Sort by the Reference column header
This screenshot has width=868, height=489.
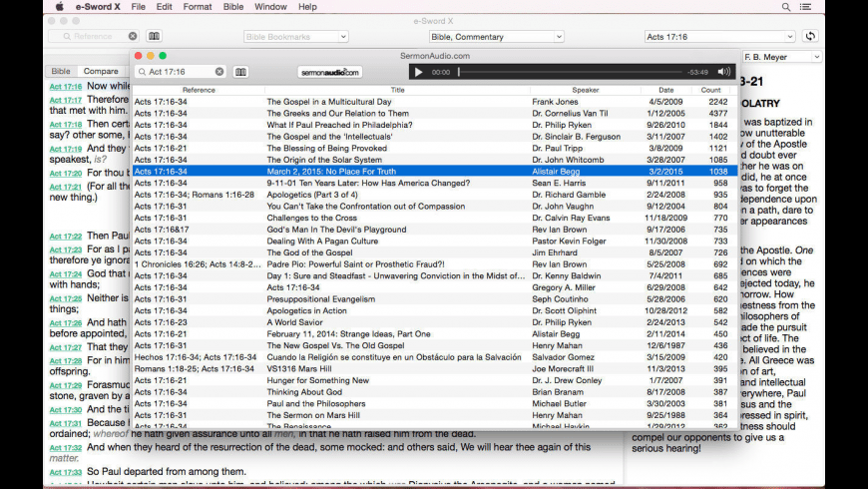199,90
